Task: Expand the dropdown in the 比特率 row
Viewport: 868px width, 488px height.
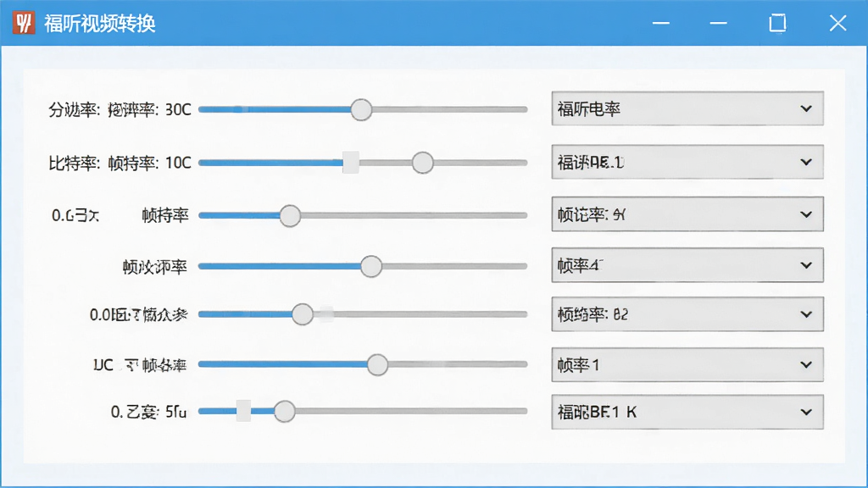Action: point(687,162)
